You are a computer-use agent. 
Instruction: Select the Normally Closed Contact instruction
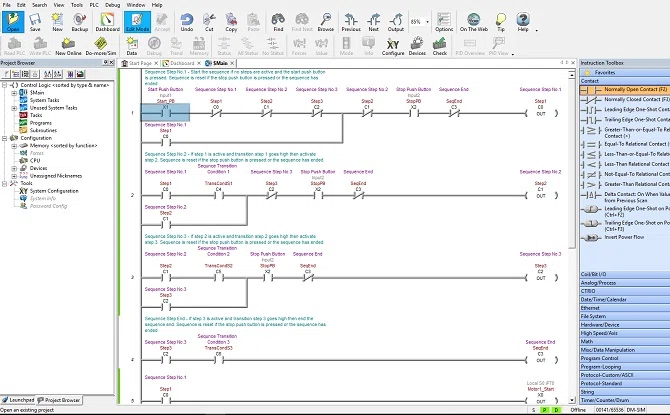pyautogui.click(x=625, y=100)
